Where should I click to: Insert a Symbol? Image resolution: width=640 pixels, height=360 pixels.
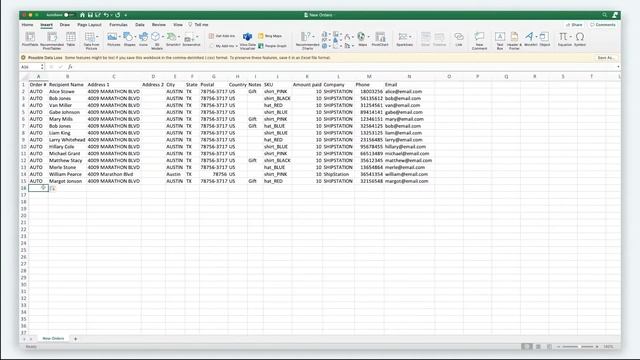click(x=580, y=40)
